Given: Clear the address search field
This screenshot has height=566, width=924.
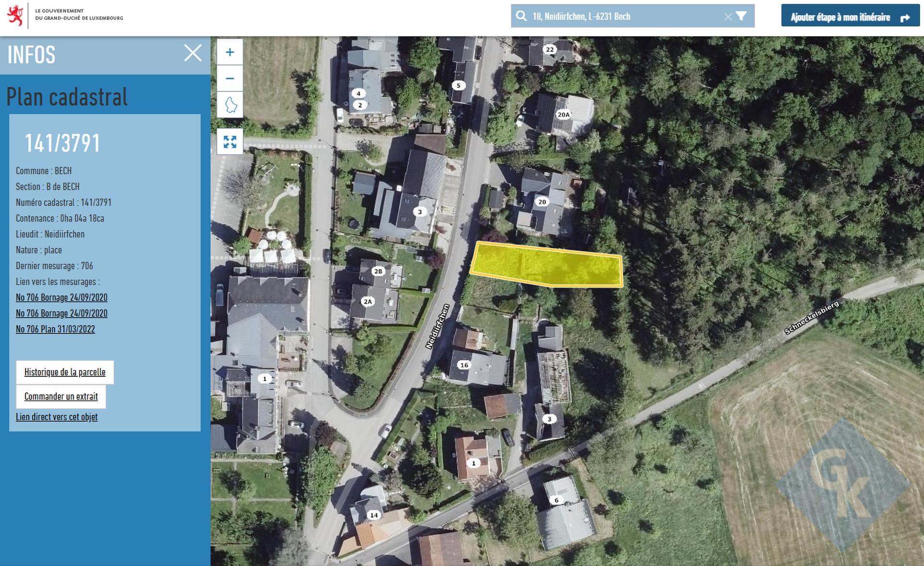Looking at the screenshot, I should (x=728, y=17).
